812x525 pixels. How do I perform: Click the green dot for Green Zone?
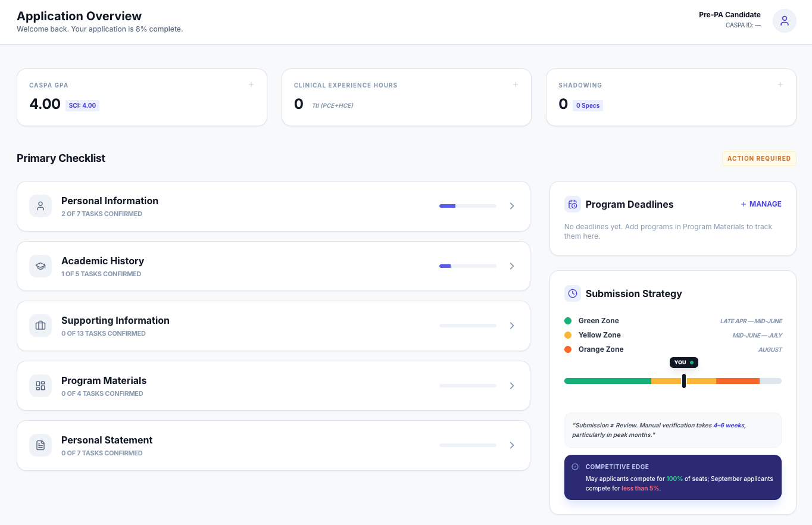coord(568,321)
